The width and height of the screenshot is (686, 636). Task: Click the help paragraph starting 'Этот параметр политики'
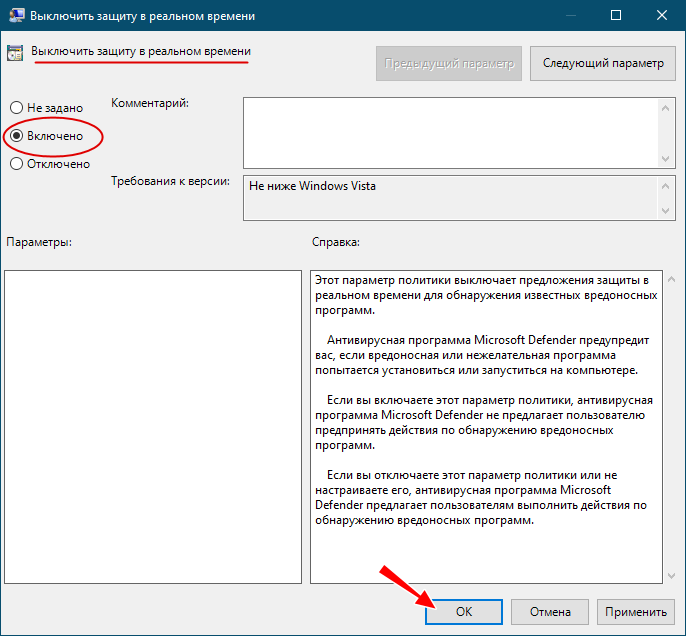[x=486, y=295]
